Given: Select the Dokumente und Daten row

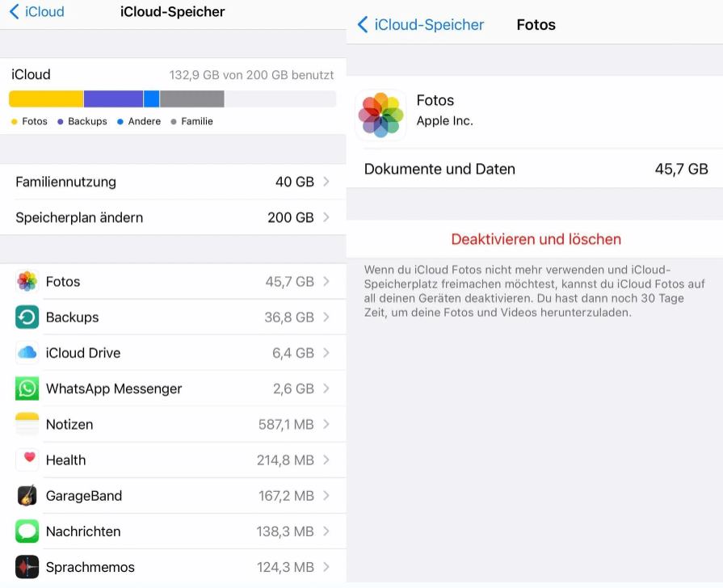Looking at the screenshot, I should 536,170.
